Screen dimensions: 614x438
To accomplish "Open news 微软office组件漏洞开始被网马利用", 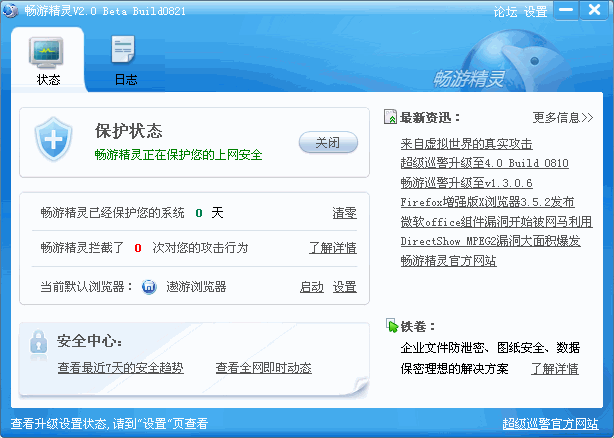I will [497, 222].
